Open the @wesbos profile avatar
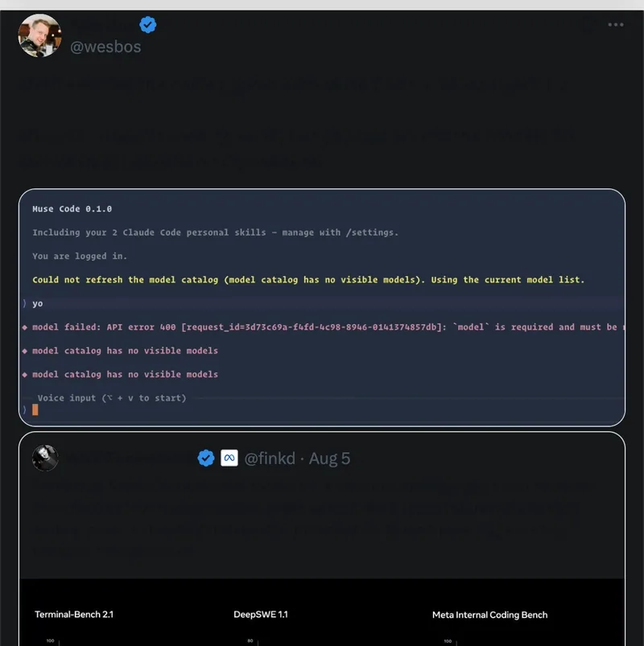The height and width of the screenshot is (646, 644). [39, 35]
